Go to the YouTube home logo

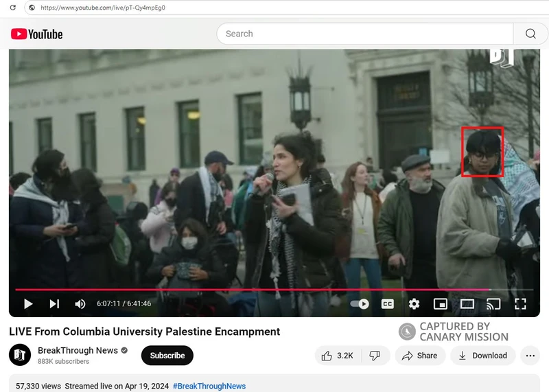[x=36, y=34]
